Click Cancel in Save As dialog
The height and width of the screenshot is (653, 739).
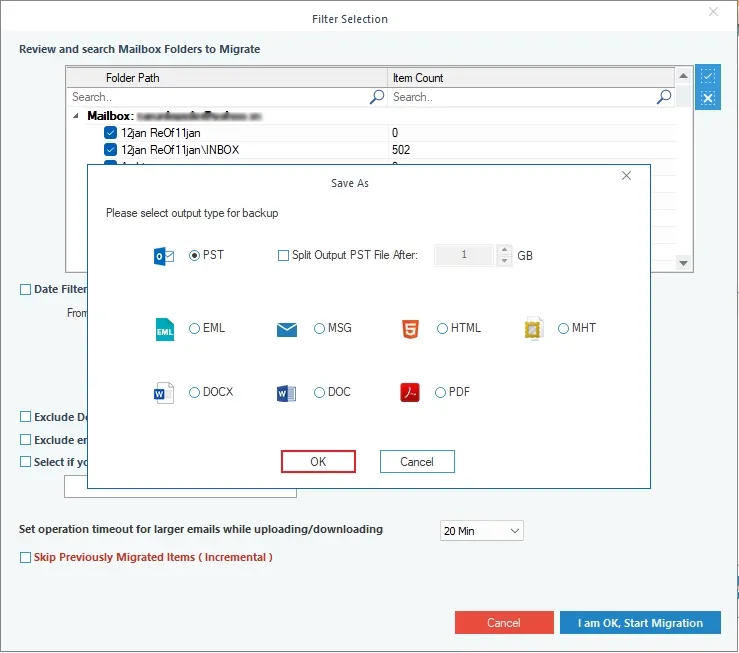[x=417, y=462]
